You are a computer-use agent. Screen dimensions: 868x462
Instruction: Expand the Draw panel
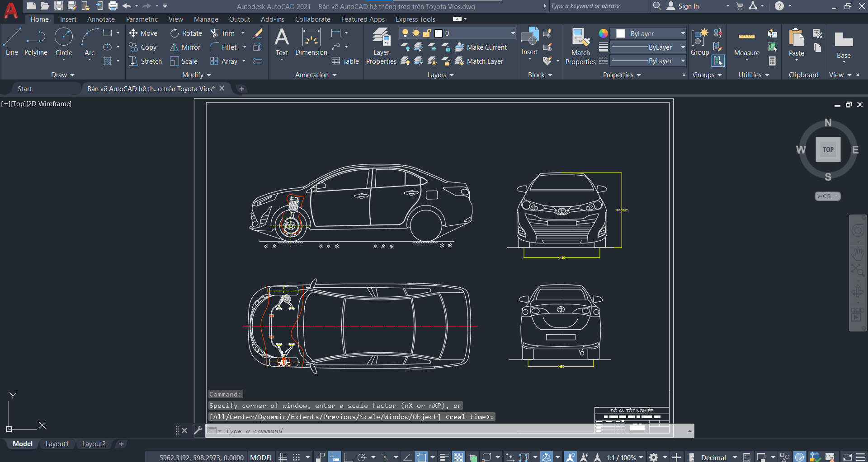(62, 75)
